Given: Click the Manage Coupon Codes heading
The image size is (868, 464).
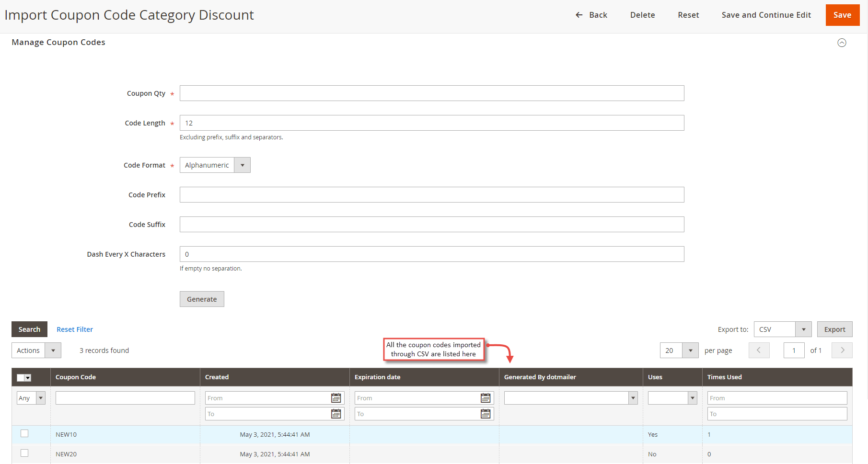Looking at the screenshot, I should tap(58, 42).
